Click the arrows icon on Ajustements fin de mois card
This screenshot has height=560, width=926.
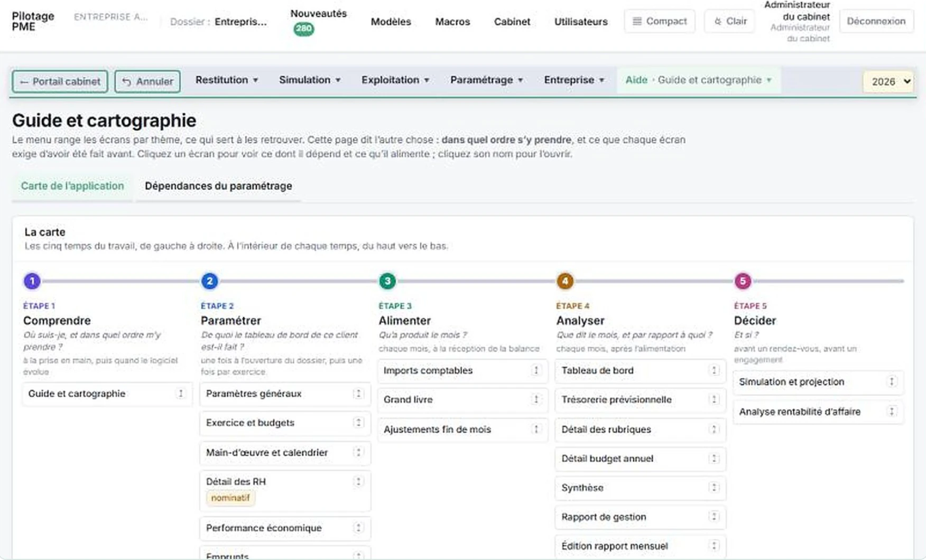(x=536, y=429)
